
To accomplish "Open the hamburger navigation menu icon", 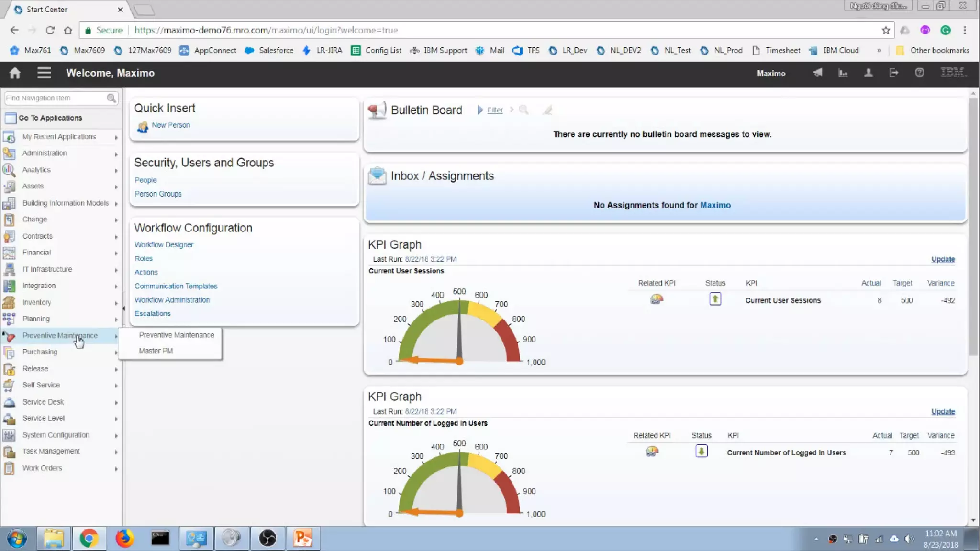I will pos(44,73).
